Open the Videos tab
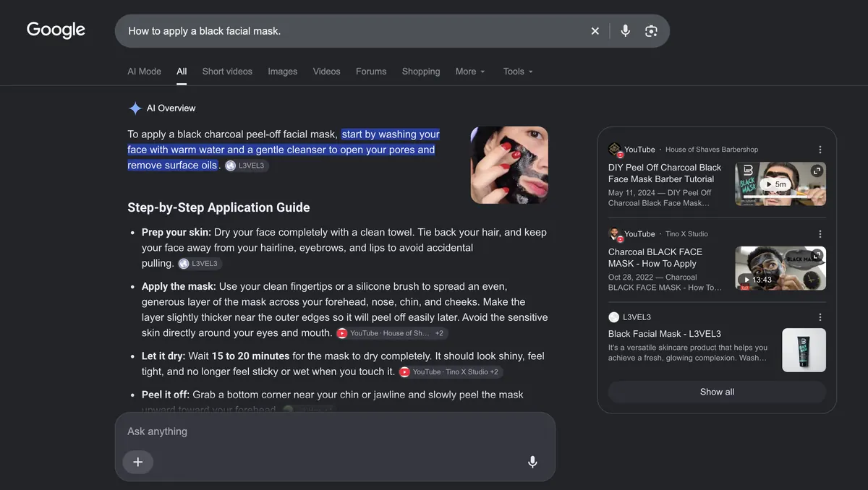 click(x=326, y=72)
